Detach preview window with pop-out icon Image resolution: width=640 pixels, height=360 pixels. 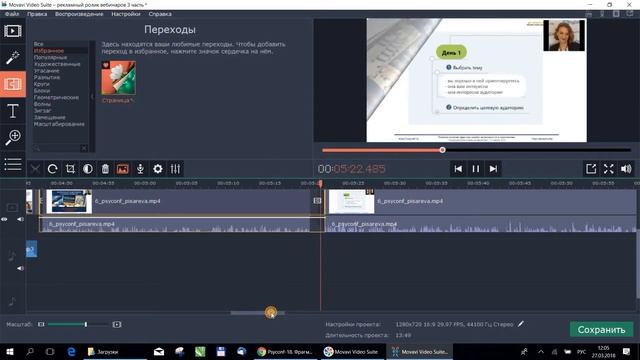[591, 169]
